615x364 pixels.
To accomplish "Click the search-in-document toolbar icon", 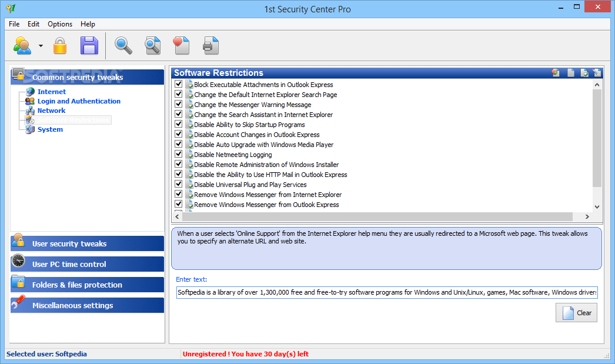I will [x=152, y=45].
